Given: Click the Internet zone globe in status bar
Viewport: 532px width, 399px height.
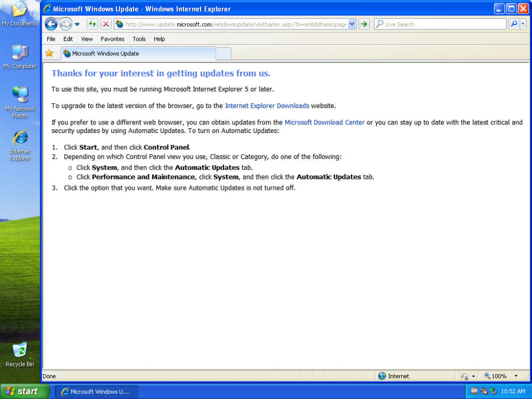Looking at the screenshot, I should [382, 376].
